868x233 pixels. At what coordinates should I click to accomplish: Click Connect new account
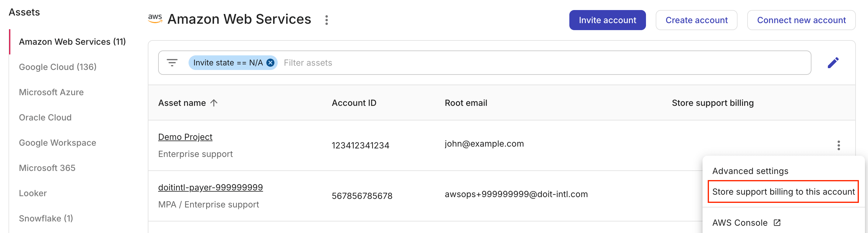tap(801, 20)
